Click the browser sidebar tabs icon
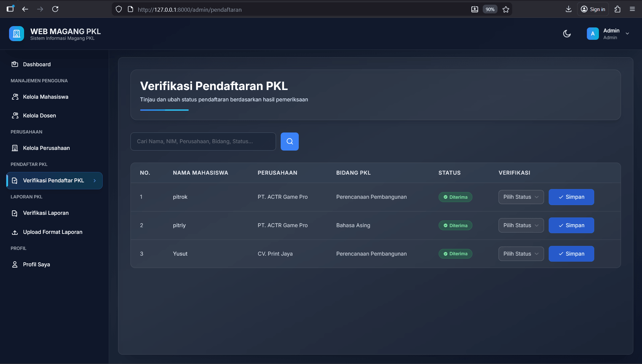Screen dimensions: 642x364 coord(10,9)
